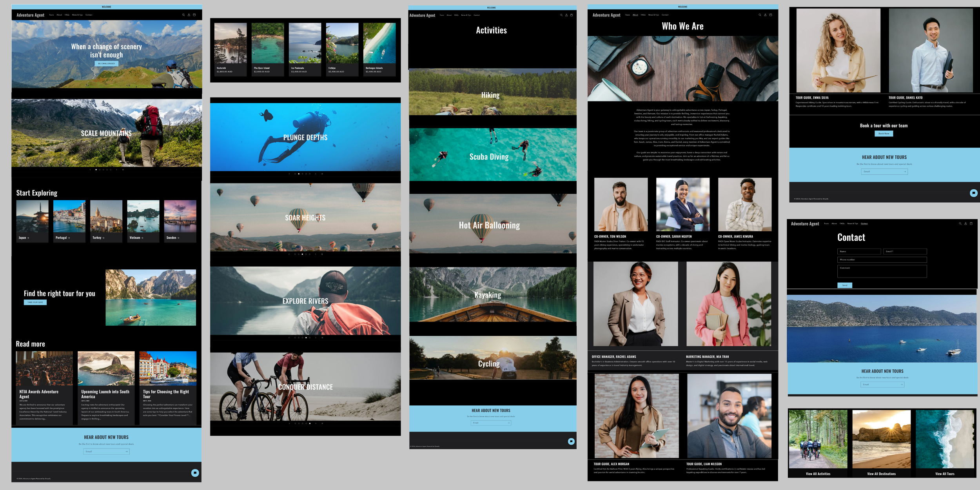Pause the Scale Mountains slideshow
The width and height of the screenshot is (980, 490).
123,170
